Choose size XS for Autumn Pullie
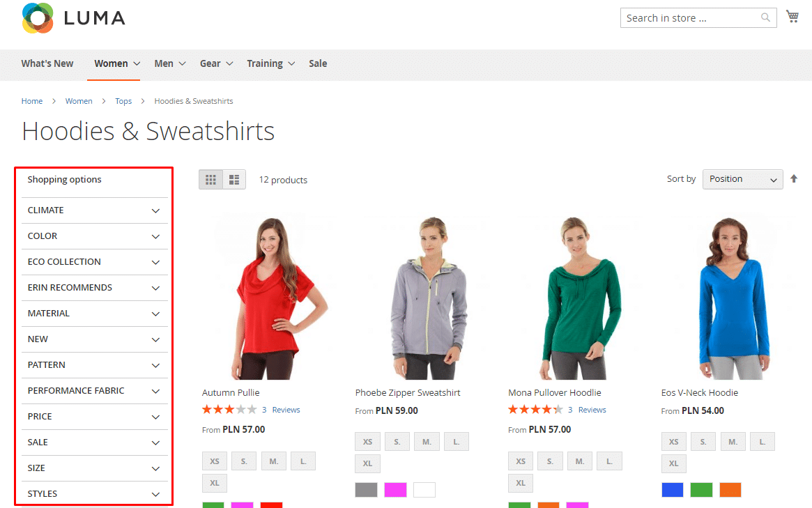The height and width of the screenshot is (508, 812). click(215, 461)
